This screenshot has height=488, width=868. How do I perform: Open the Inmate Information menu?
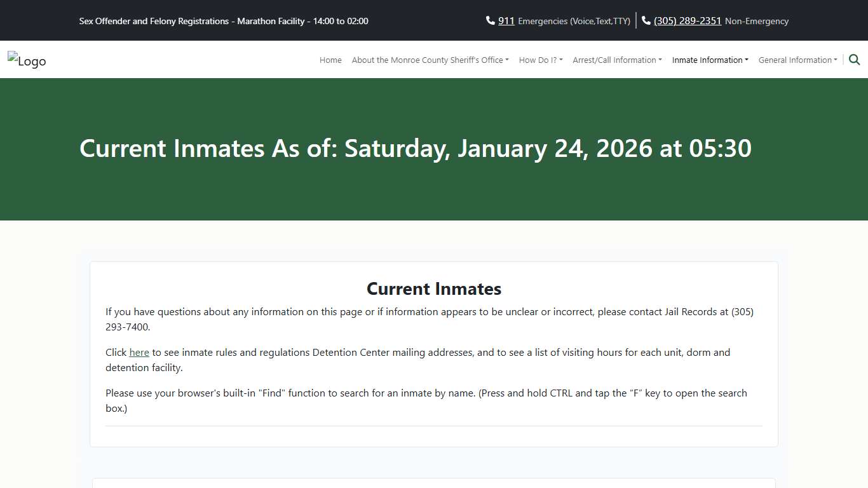tap(710, 60)
